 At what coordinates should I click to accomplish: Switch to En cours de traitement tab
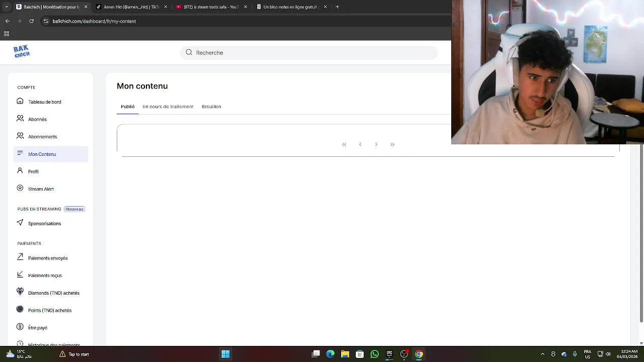(x=168, y=107)
